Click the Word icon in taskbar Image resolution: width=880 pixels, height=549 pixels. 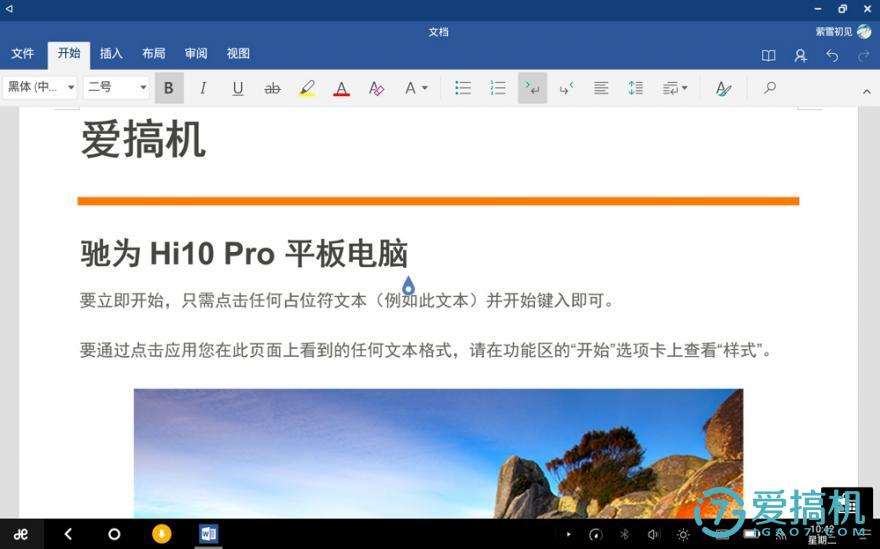(208, 533)
